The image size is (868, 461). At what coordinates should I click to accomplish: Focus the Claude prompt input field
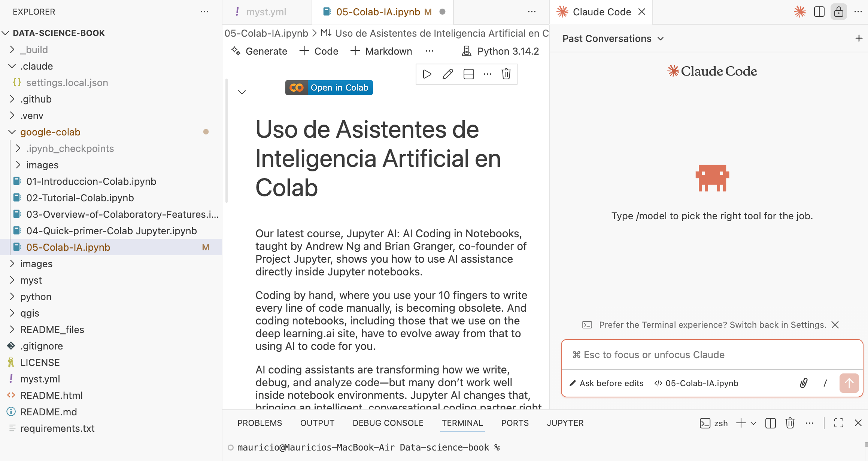[711, 354]
